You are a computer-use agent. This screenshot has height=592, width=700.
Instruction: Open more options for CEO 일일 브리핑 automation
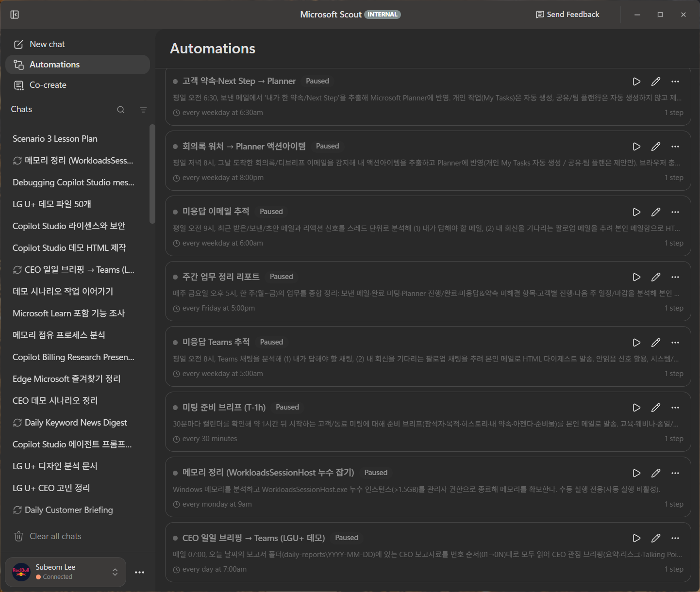675,538
